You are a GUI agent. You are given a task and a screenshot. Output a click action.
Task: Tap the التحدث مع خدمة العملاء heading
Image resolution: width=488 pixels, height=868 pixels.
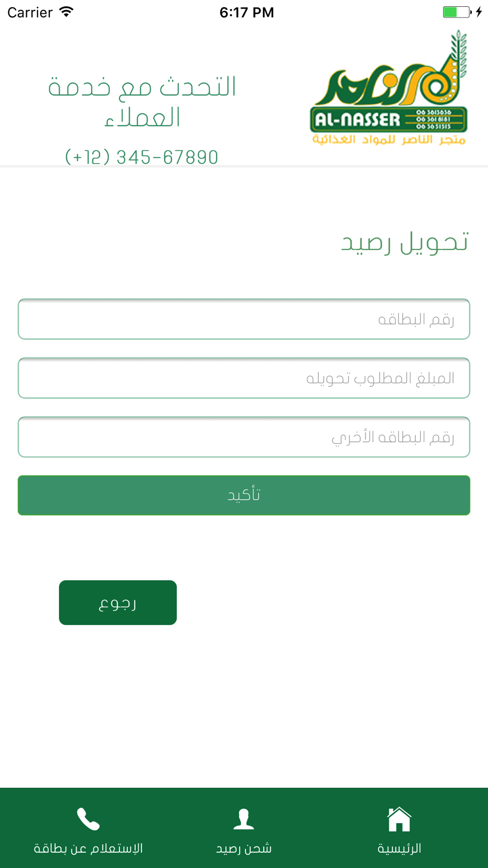142,102
